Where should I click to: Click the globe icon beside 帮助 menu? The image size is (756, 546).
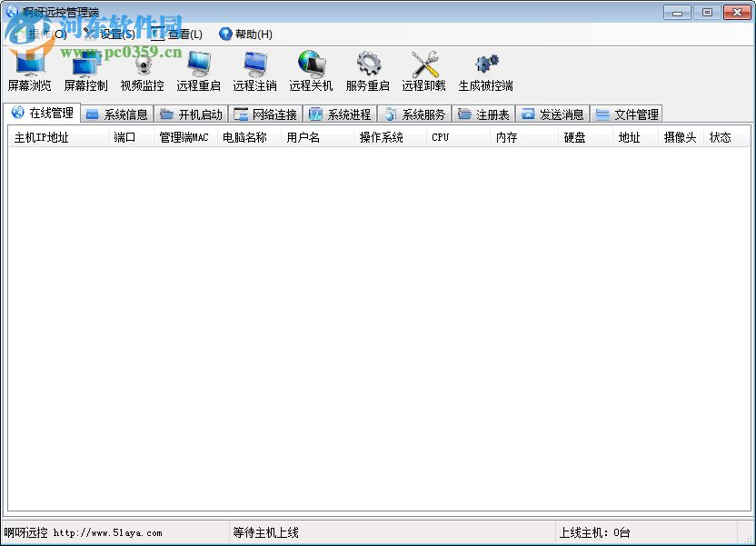(x=225, y=34)
